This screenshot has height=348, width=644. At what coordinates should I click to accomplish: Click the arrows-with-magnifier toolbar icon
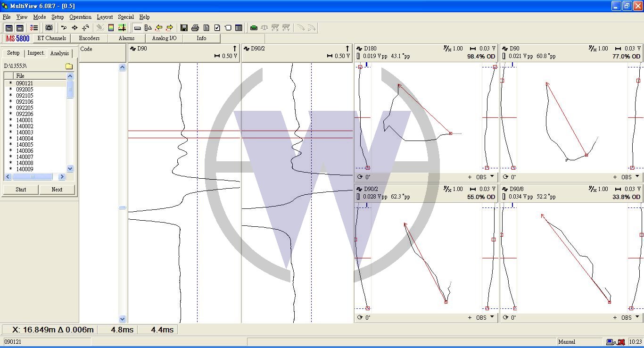tap(85, 28)
